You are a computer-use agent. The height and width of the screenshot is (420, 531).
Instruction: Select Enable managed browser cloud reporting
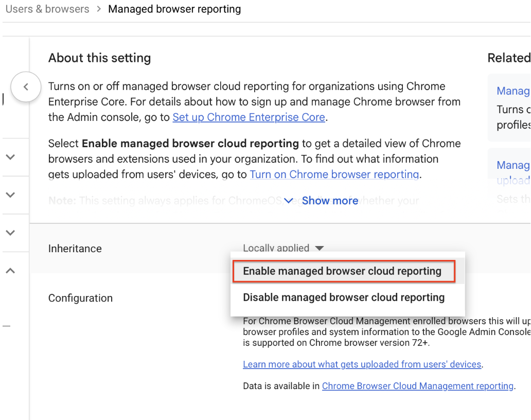[x=344, y=271]
